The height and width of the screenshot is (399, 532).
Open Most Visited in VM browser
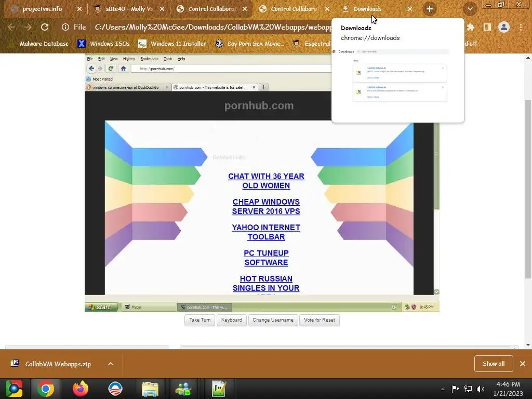click(x=99, y=79)
